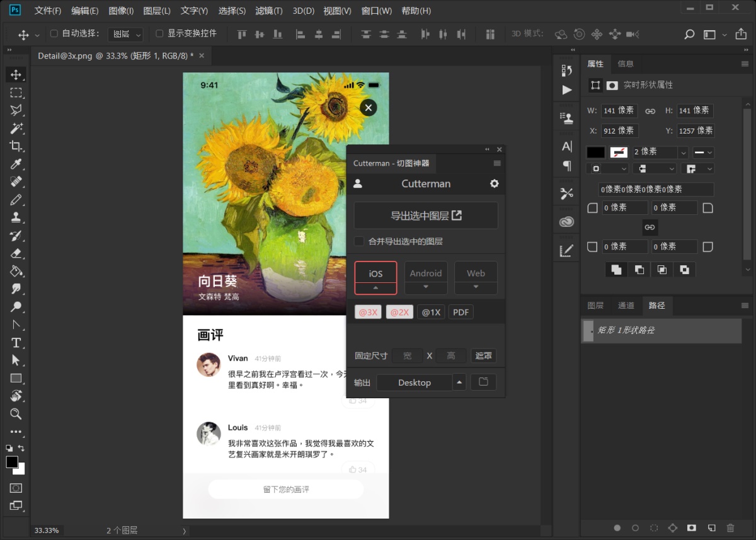
Task: Toggle @1X export scale
Action: coord(431,312)
